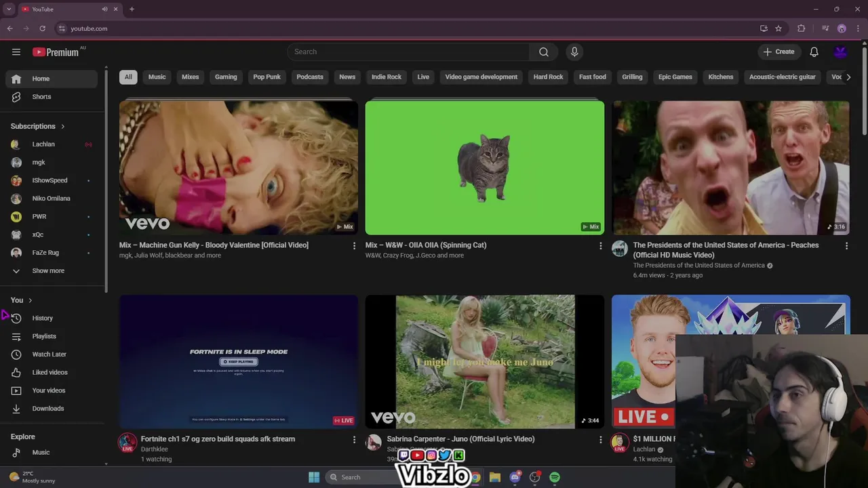Open File Explorer from taskbar
This screenshot has height=488, width=868.
pos(495,477)
